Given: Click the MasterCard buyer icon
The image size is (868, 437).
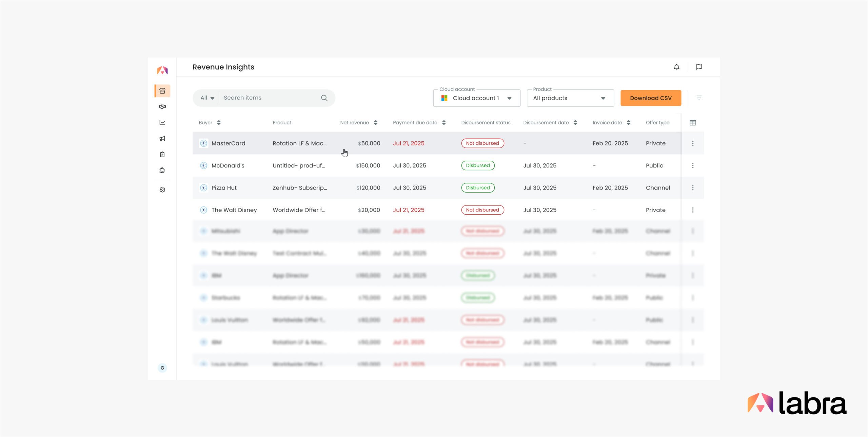Looking at the screenshot, I should point(203,143).
